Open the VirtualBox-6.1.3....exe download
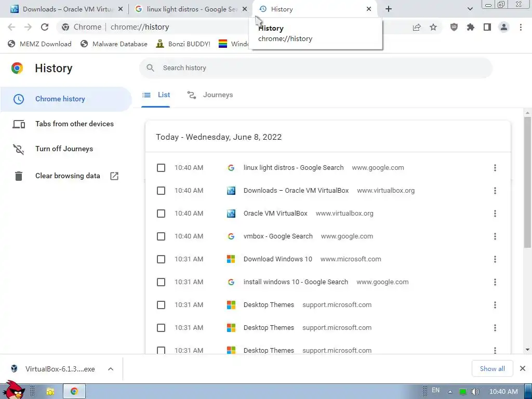This screenshot has height=399, width=532. coord(54,369)
